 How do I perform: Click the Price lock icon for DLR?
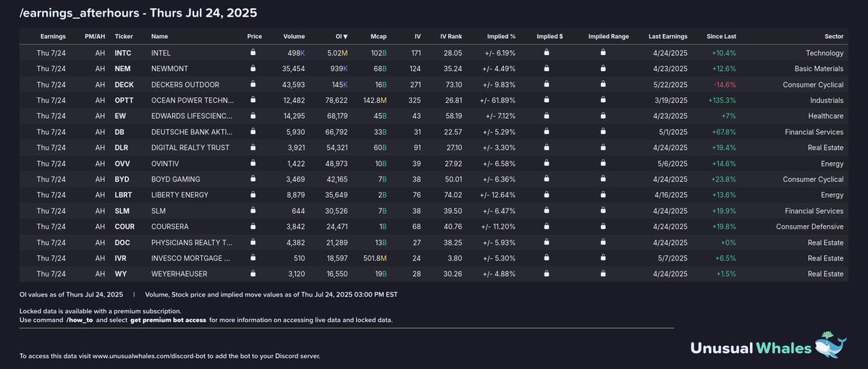[x=253, y=147]
